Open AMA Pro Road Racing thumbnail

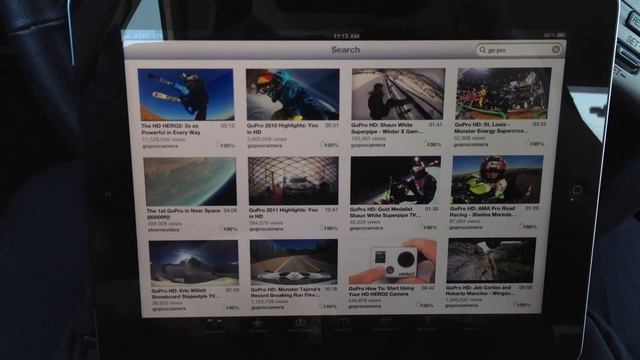tap(497, 179)
